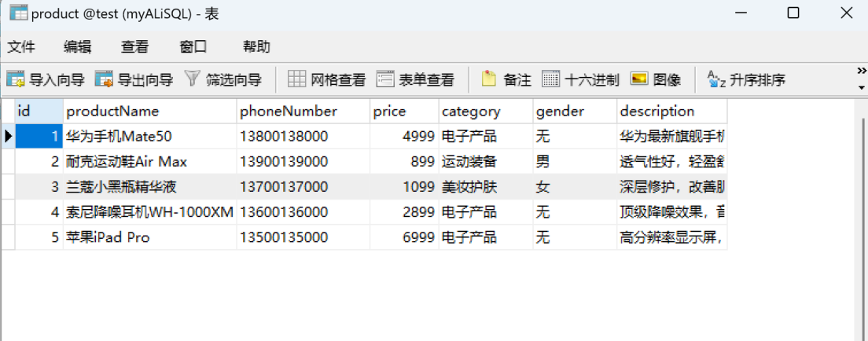Select description cell starting 顶级降噪效果
The width and height of the screenshot is (868, 341).
coord(672,212)
